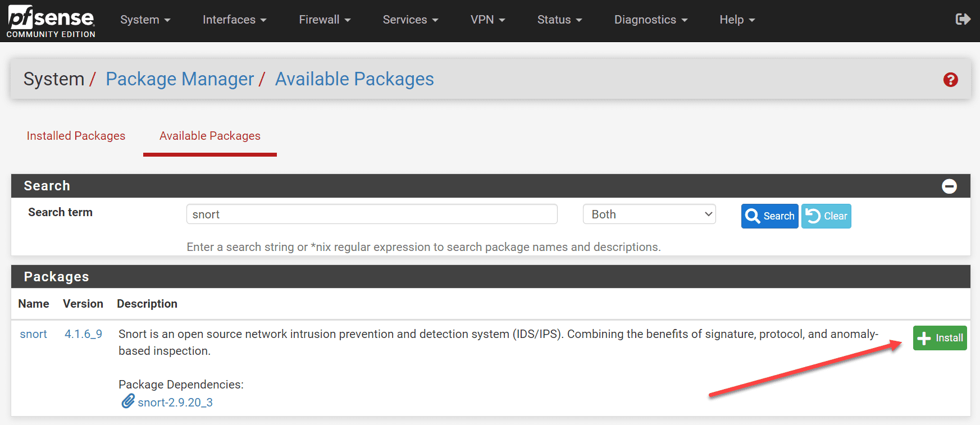Click the paperclip icon beside snort dependency
The image size is (980, 425).
[128, 401]
